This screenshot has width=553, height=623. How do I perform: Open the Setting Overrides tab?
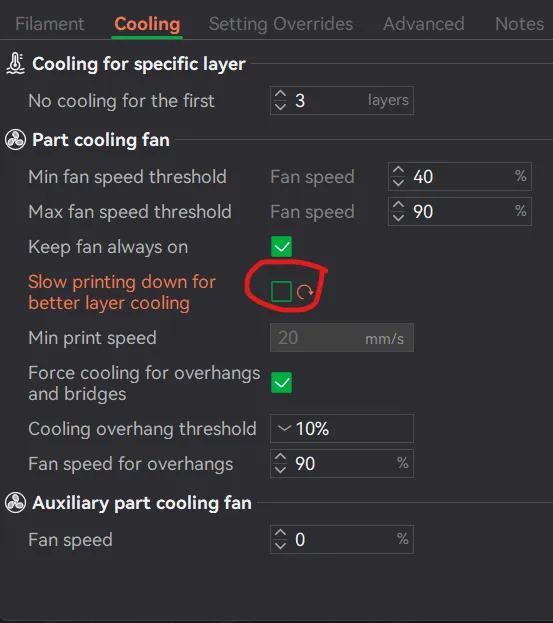click(x=281, y=24)
